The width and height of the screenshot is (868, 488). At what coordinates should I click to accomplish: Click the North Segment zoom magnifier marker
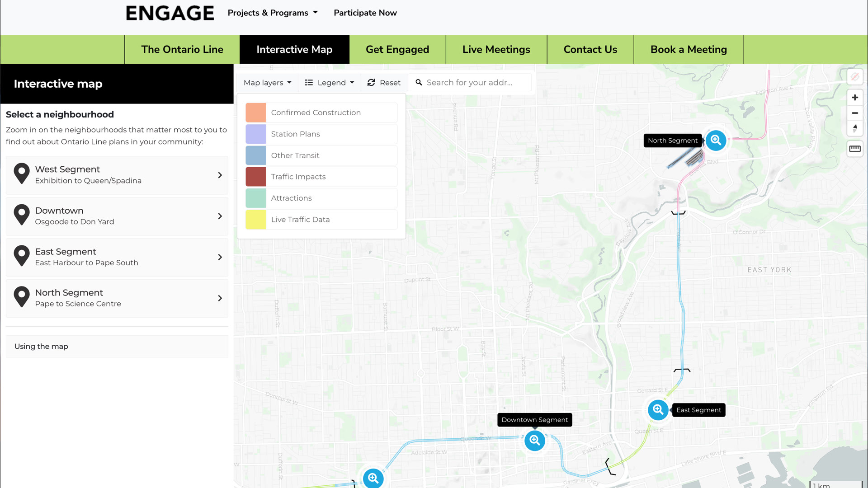point(716,141)
